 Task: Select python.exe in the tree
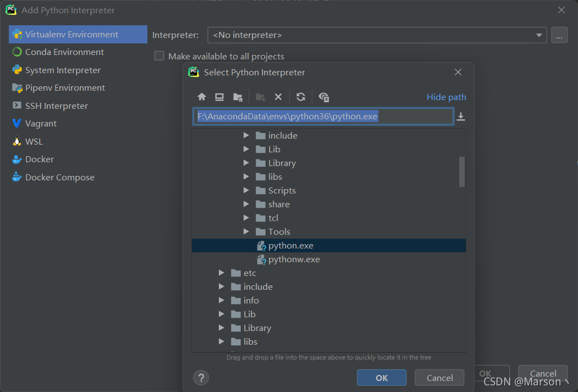[329, 246]
